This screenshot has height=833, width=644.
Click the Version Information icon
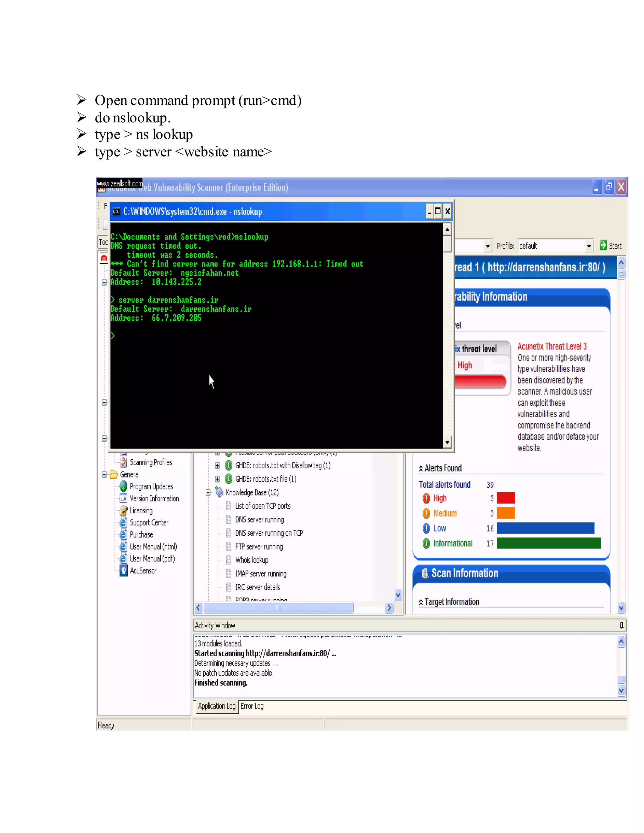coord(123,499)
